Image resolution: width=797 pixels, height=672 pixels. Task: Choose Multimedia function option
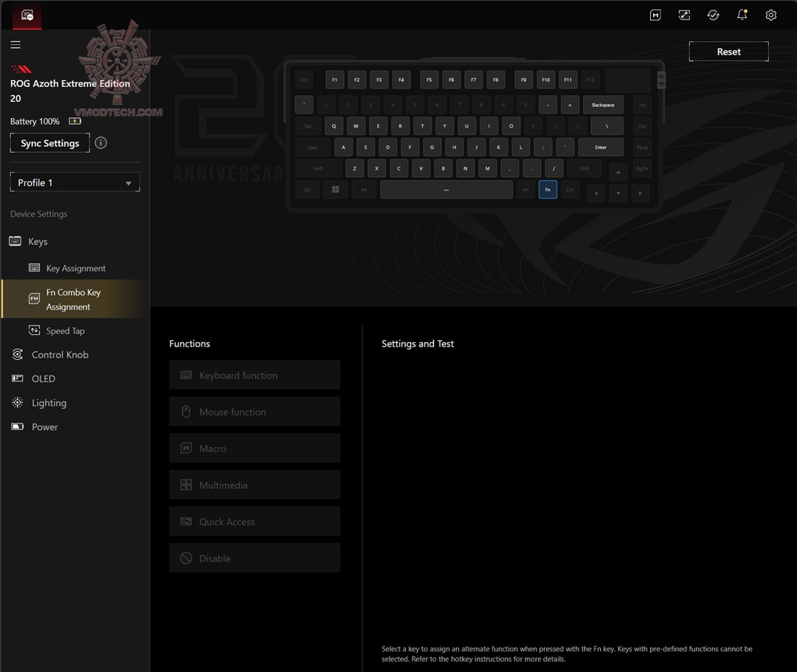point(255,485)
